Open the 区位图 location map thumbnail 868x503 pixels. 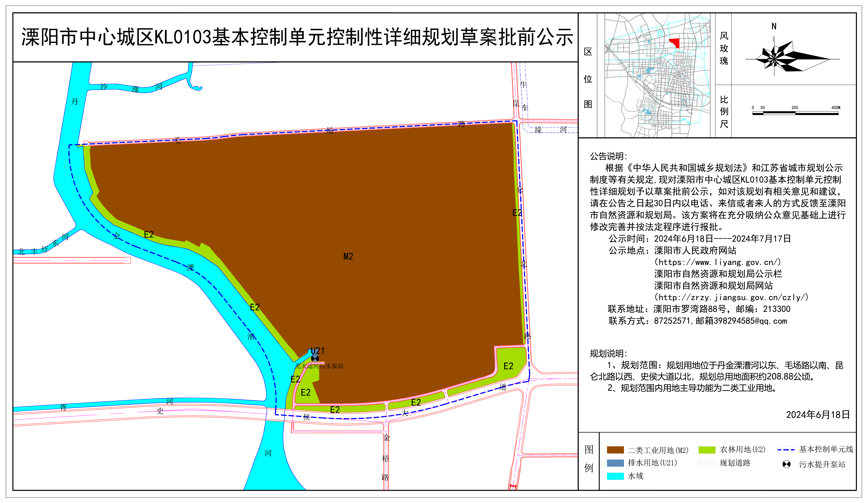point(657,75)
